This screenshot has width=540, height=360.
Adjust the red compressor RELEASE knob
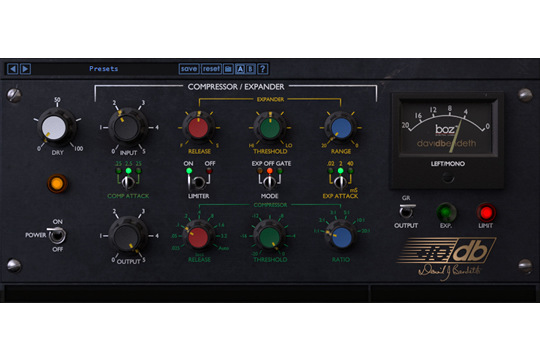(198, 237)
